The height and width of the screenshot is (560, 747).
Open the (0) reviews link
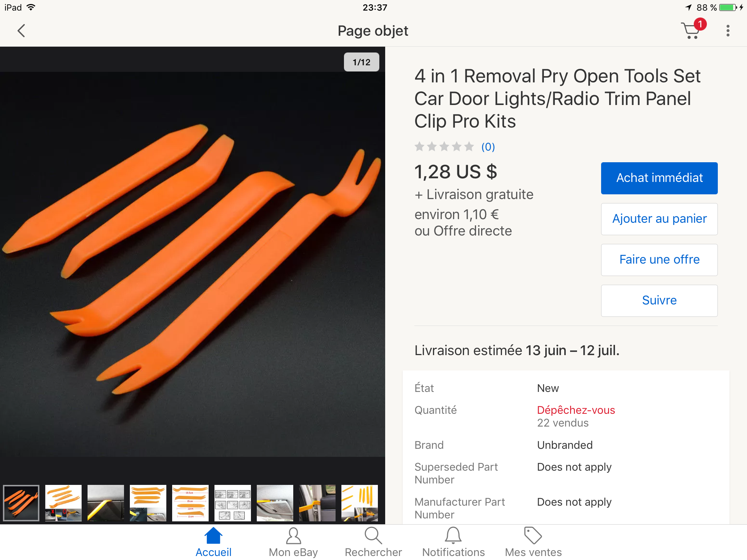[x=488, y=147]
